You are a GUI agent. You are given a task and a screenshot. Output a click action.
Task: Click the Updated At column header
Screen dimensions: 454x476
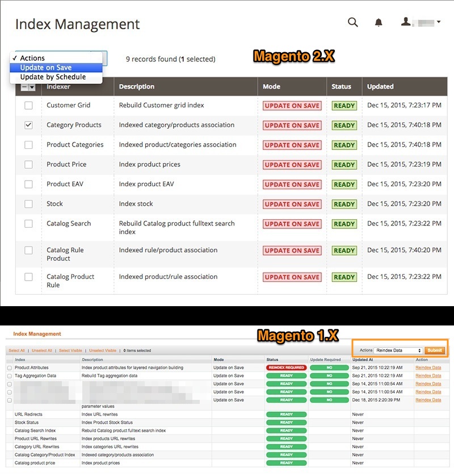click(x=363, y=360)
